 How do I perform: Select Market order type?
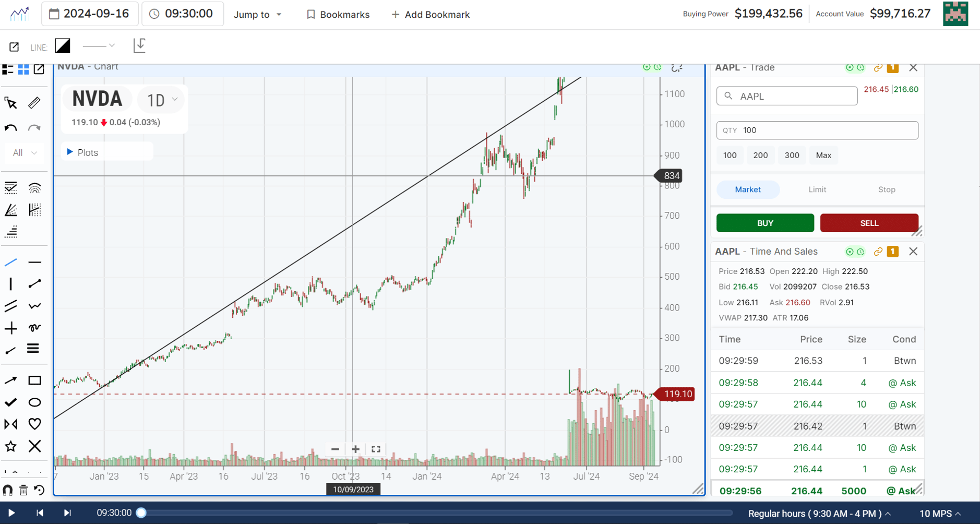point(747,189)
